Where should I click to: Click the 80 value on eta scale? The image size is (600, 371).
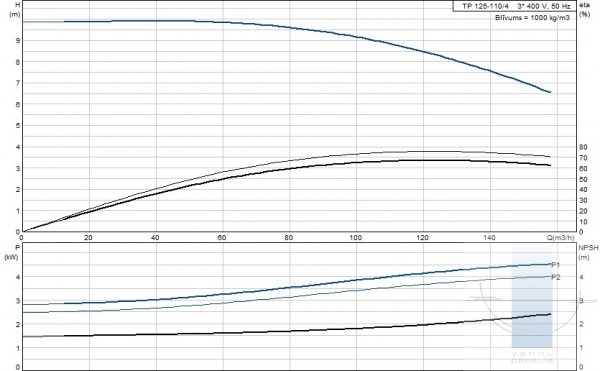(x=583, y=147)
